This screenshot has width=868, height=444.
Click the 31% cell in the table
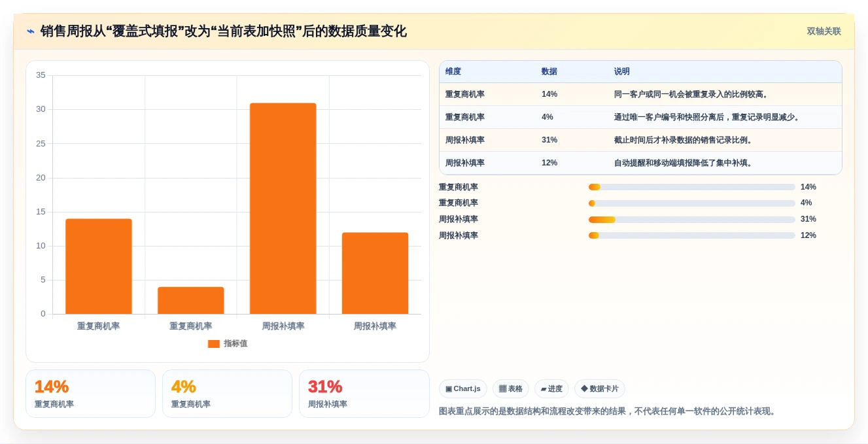[549, 140]
